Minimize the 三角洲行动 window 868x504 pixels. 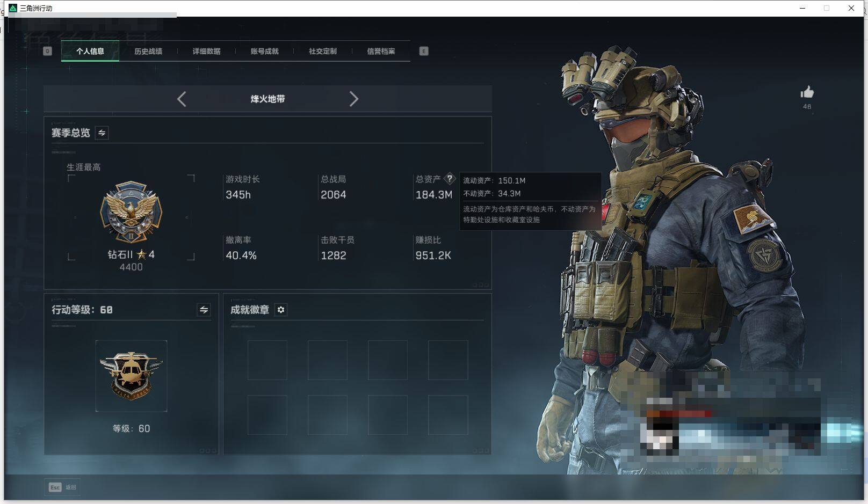pyautogui.click(x=802, y=8)
